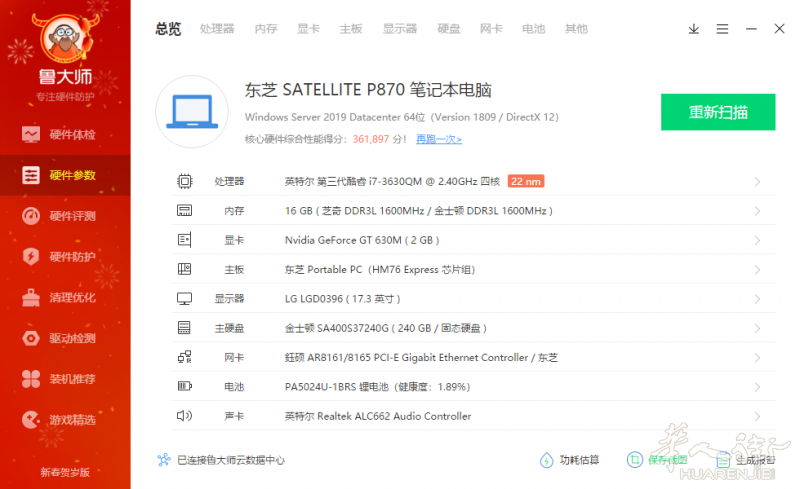Click the 硬件防护 shield icon

click(31, 256)
